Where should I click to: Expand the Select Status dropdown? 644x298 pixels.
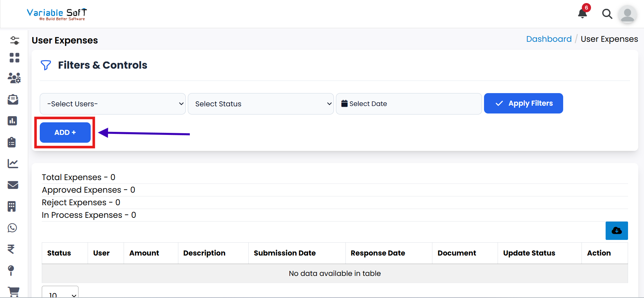coord(261,104)
